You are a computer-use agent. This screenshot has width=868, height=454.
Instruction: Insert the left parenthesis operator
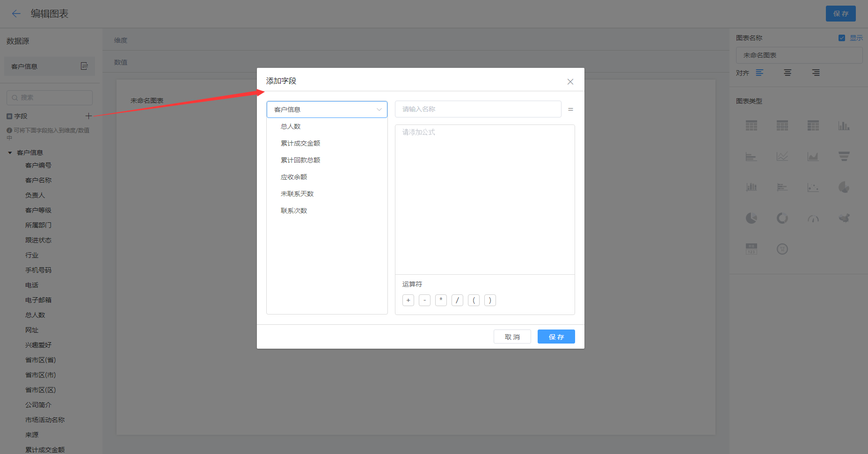(x=474, y=300)
